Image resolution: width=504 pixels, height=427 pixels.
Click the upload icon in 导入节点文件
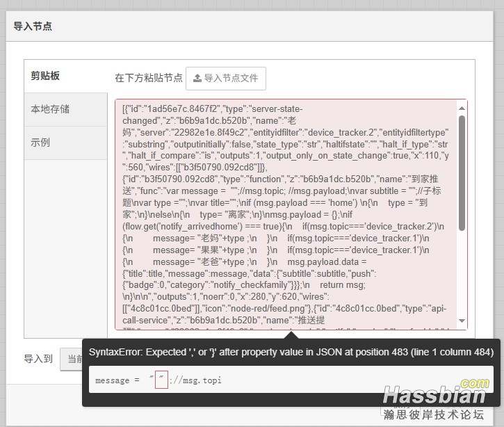pos(197,78)
